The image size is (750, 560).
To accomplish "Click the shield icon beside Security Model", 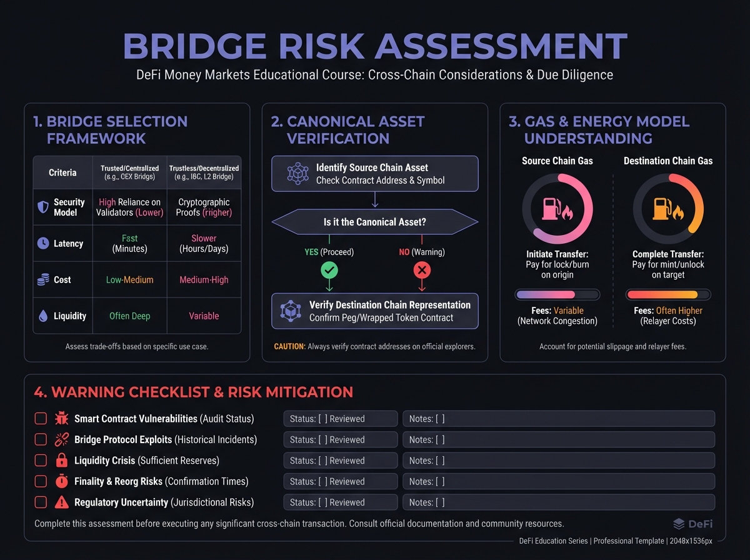I will tap(43, 207).
